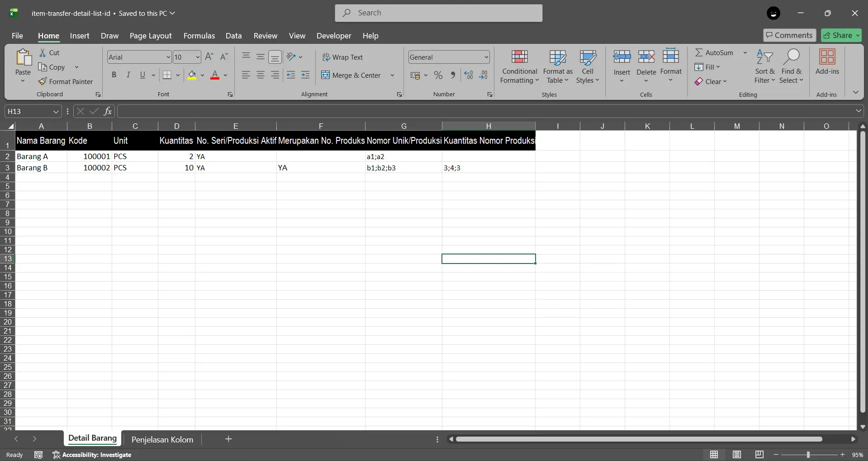This screenshot has height=461, width=868.
Task: Open the Formulas ribbon tab
Action: click(x=199, y=36)
